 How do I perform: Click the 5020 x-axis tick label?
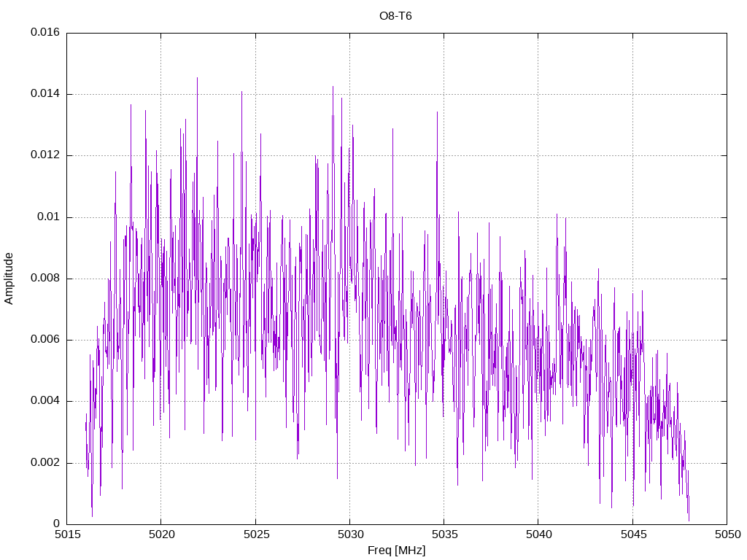(x=162, y=534)
